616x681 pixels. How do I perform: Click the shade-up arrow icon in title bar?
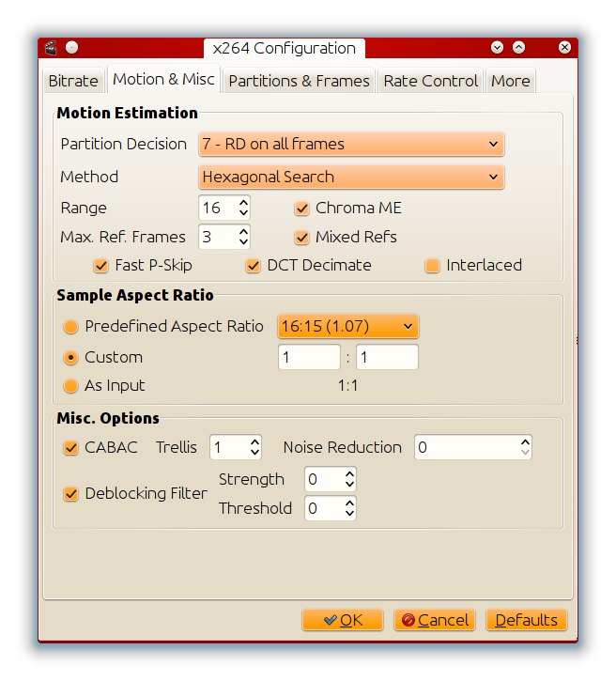[518, 47]
